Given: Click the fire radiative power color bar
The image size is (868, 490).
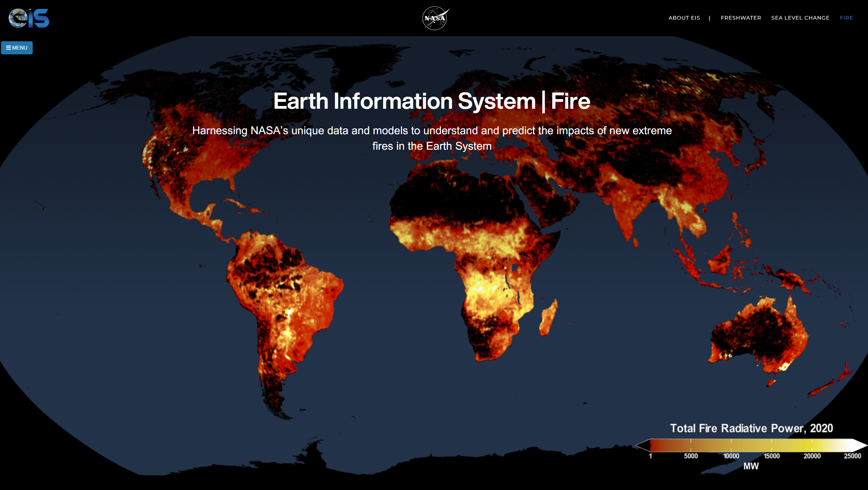Looking at the screenshot, I should tap(751, 445).
